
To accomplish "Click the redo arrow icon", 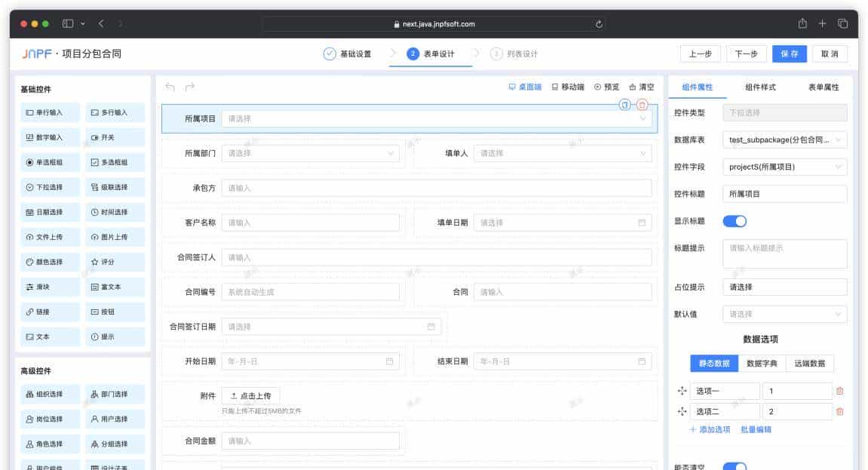I will [190, 87].
